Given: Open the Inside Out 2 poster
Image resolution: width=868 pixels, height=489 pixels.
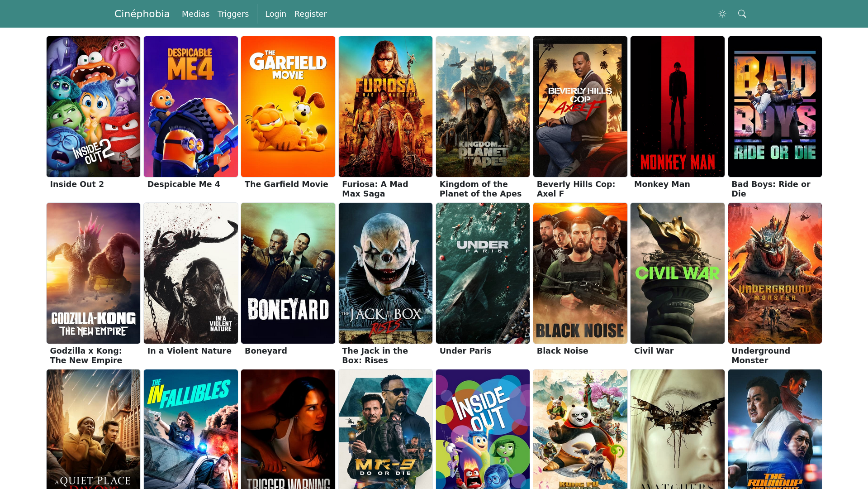Looking at the screenshot, I should [94, 107].
